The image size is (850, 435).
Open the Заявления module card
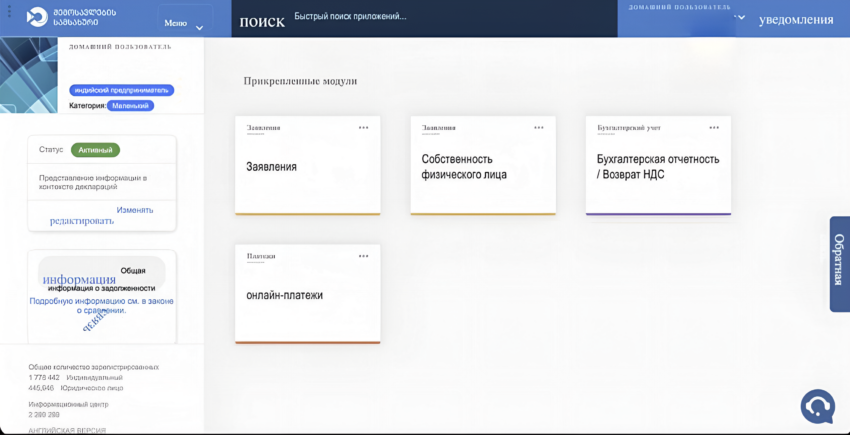[307, 166]
